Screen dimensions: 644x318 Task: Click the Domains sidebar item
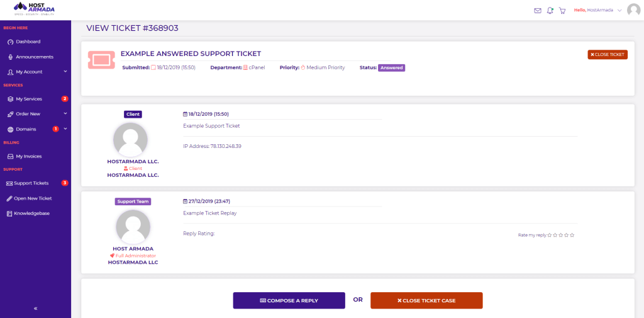tap(26, 129)
